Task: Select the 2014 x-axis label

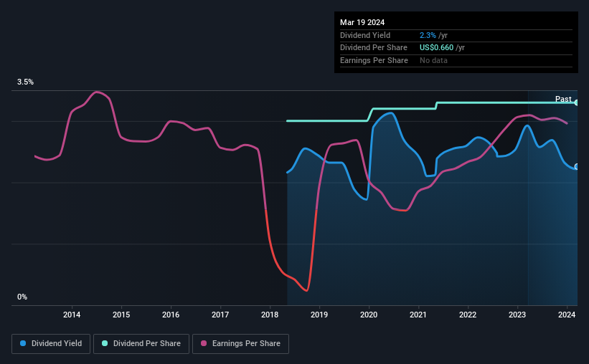Action: point(72,315)
